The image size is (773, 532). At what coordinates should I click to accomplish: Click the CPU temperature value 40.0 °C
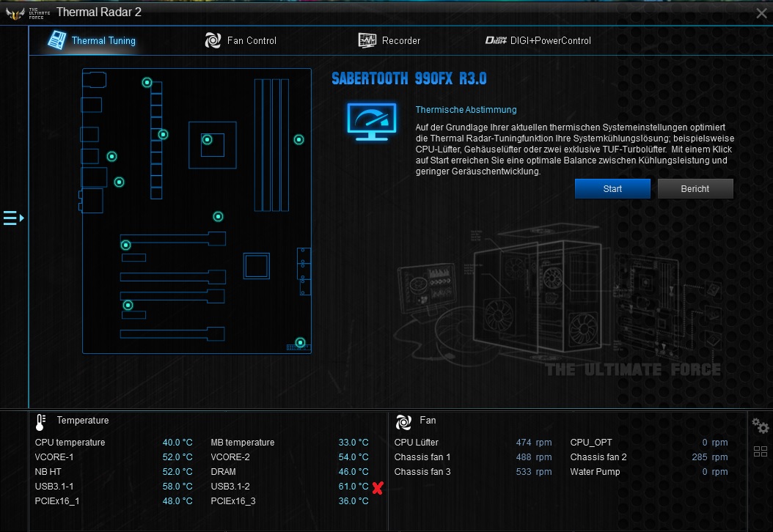point(177,443)
